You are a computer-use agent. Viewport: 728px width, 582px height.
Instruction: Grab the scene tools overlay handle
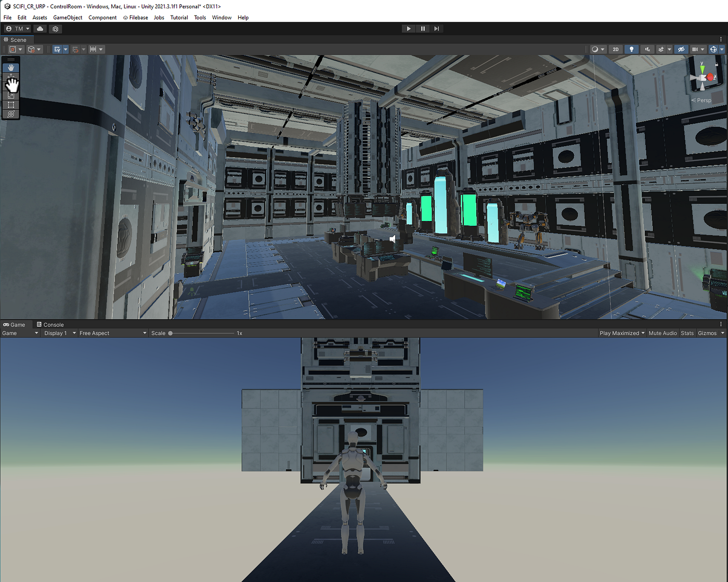pos(11,59)
